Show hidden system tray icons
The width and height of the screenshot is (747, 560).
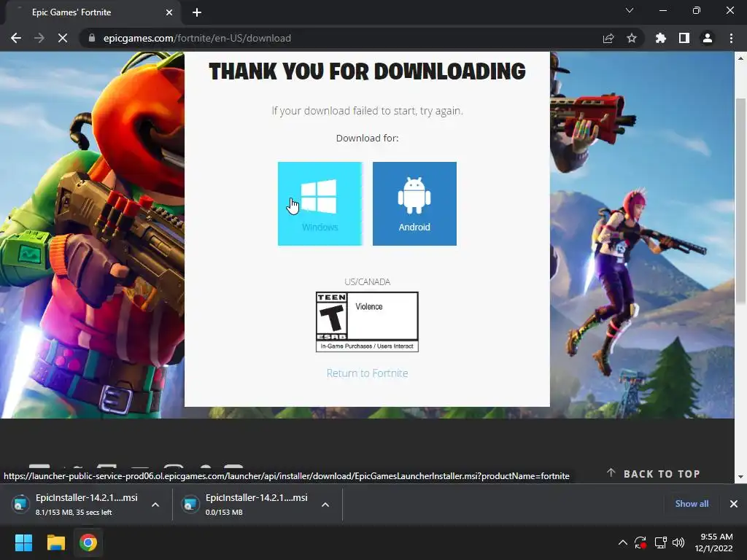(x=623, y=542)
